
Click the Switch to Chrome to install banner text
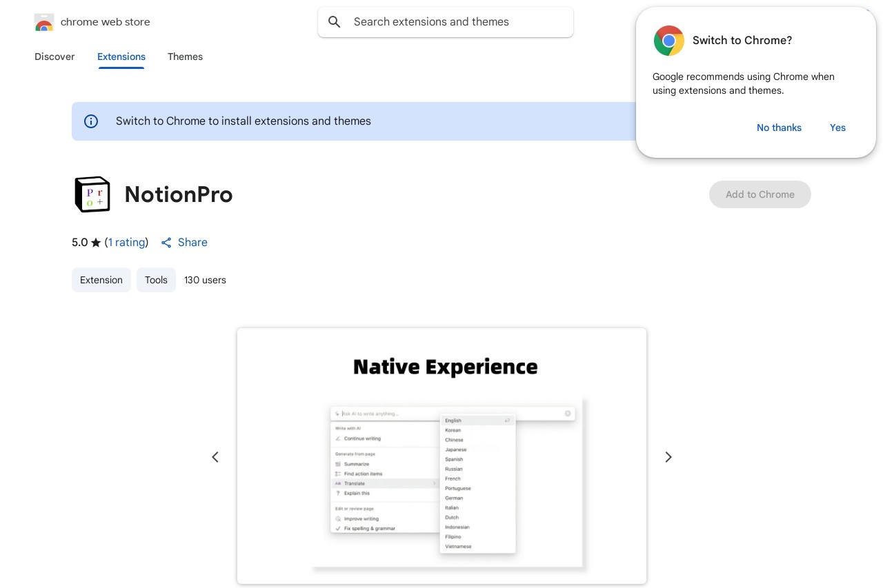(244, 121)
